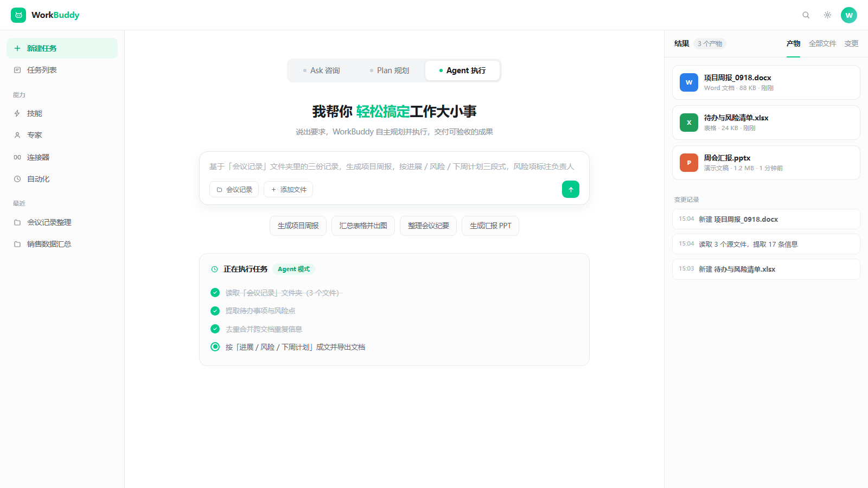The image size is (868, 488).
Task: Open 技能 in the sidebar
Action: [x=62, y=113]
